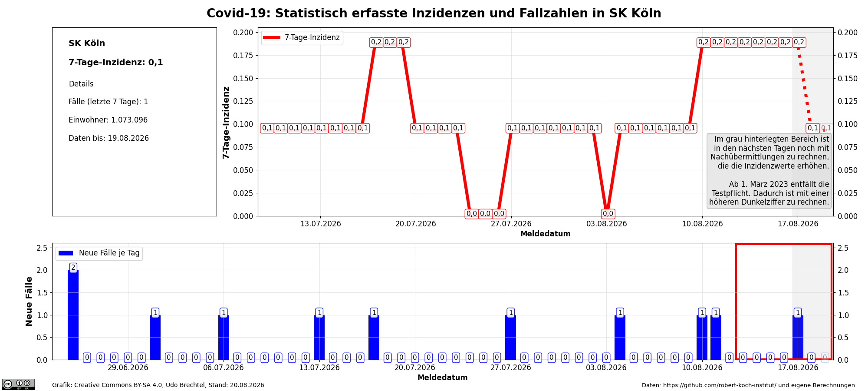Click the 'Neue Fälle je Tag' legend label text
The height and width of the screenshot is (391, 868).
[109, 253]
